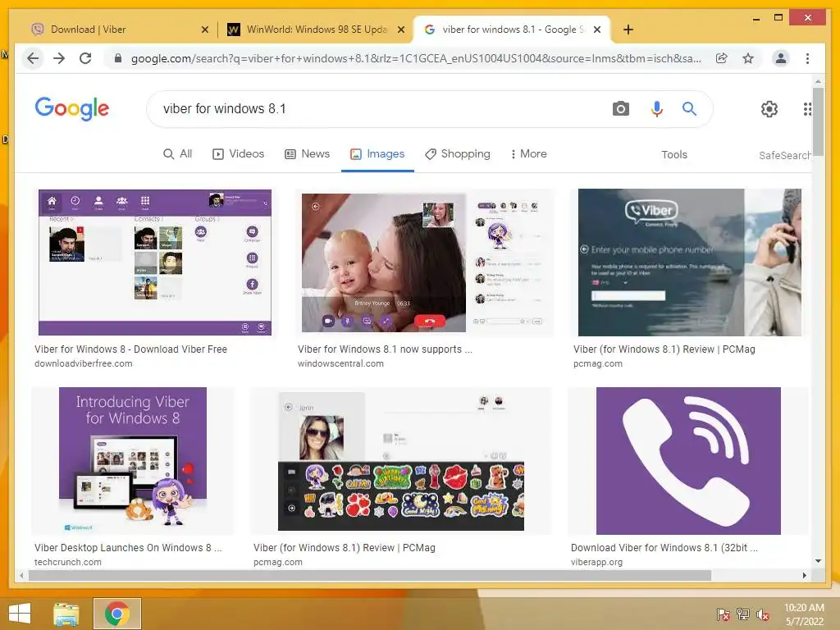
Task: Visit windowscentral.com source
Action: 340,363
